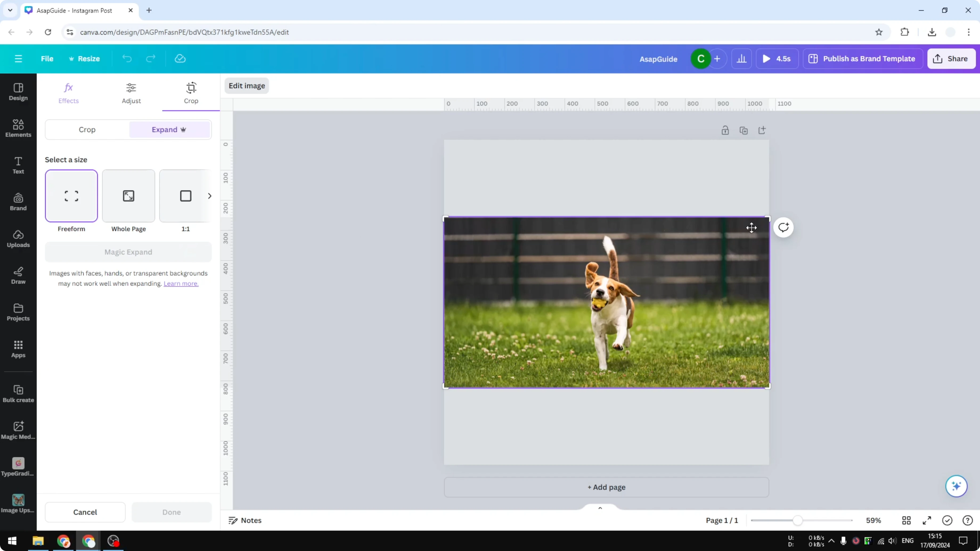The image size is (980, 551).
Task: Switch to the Adjust tab
Action: [x=131, y=93]
